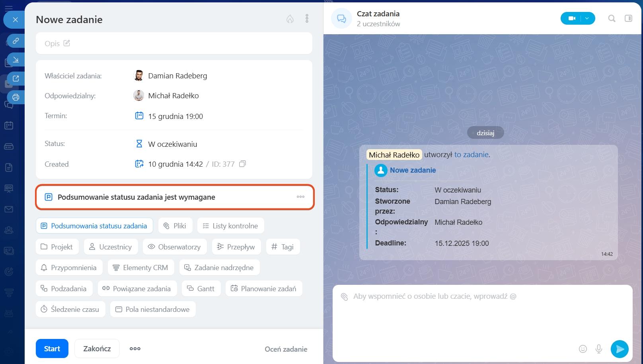Open Elementy CRM chip
643x364 pixels.
click(x=141, y=267)
